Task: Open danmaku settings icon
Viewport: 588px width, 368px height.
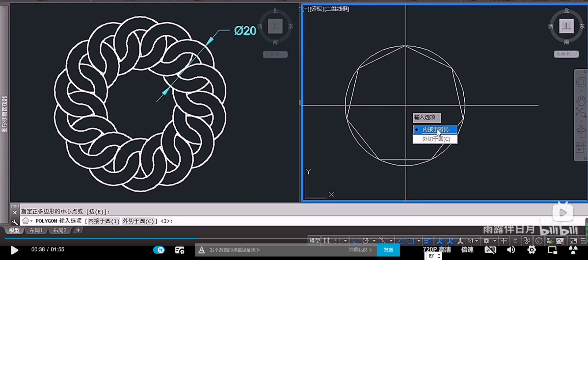Action: 179,250
